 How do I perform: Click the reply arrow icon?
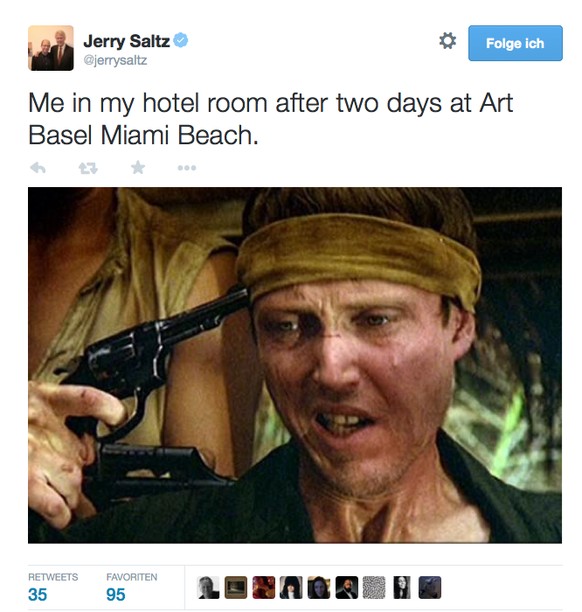pos(38,168)
